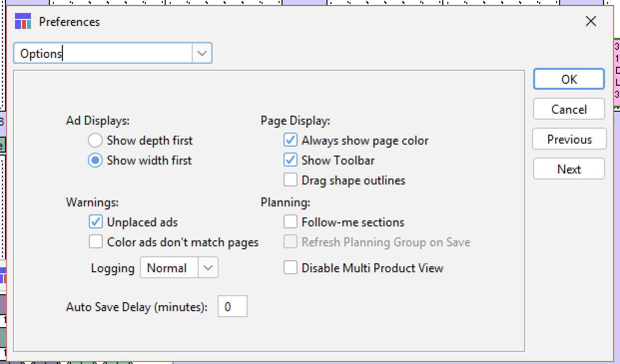Click the Options combo box text field

[103, 53]
